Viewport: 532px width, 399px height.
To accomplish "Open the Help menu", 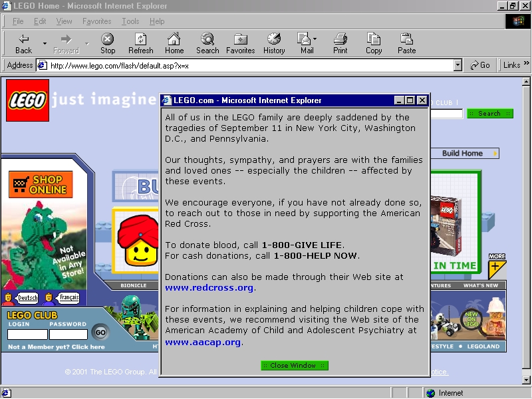I will [157, 21].
